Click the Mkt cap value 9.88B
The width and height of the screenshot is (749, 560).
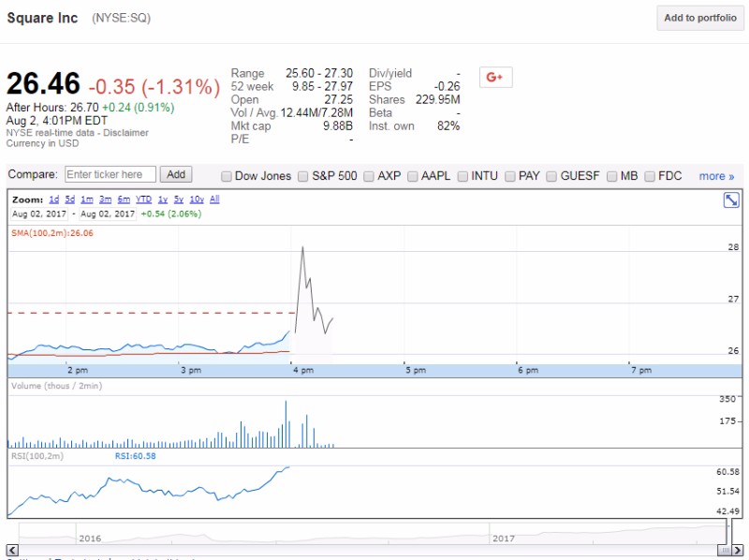click(338, 126)
